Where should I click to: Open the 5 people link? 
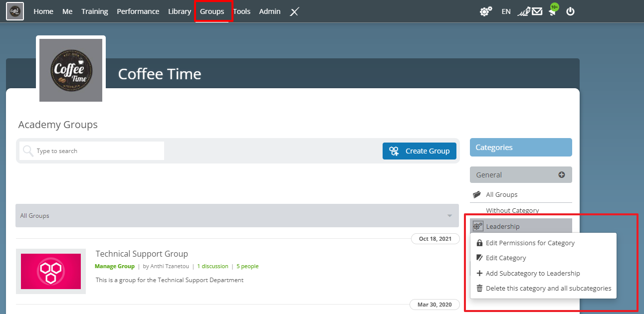coord(247,266)
